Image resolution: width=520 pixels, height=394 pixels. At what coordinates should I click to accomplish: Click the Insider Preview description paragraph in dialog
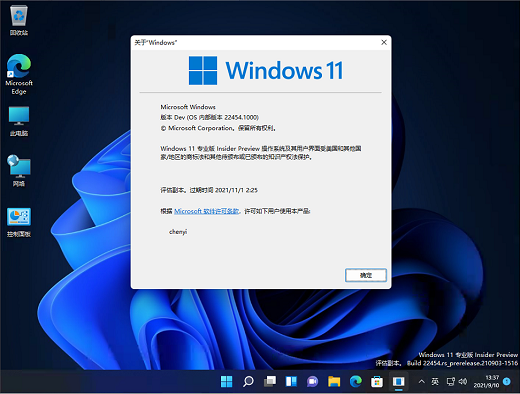[261, 153]
